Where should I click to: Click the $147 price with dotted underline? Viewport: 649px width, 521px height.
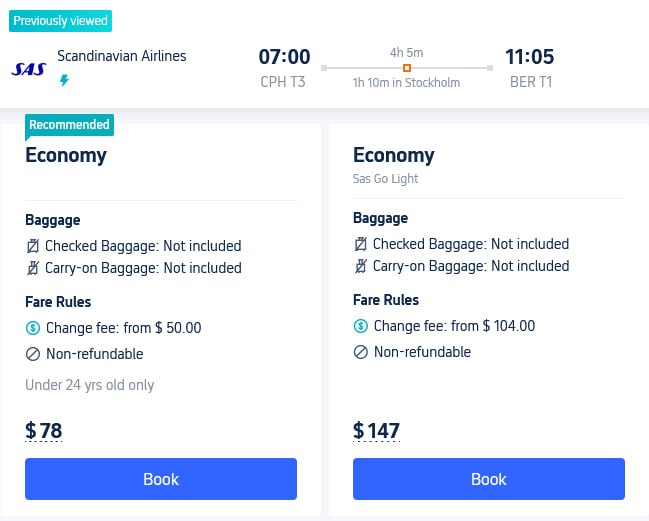coord(376,430)
